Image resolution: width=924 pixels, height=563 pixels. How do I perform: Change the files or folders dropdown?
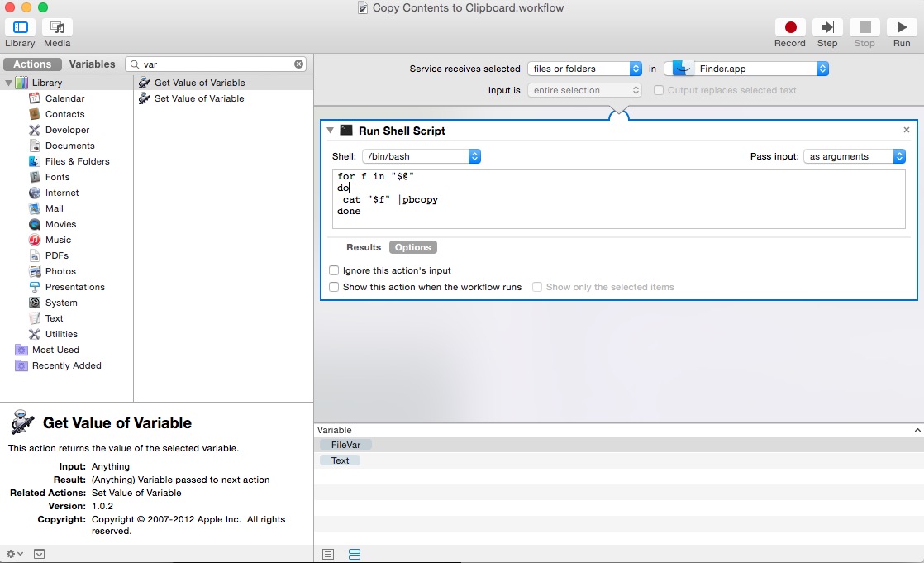click(584, 69)
